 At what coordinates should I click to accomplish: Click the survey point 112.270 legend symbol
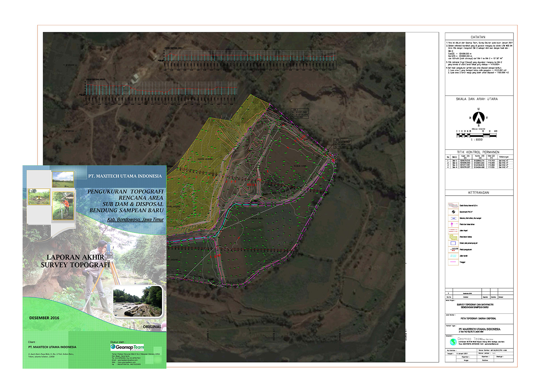454,250
